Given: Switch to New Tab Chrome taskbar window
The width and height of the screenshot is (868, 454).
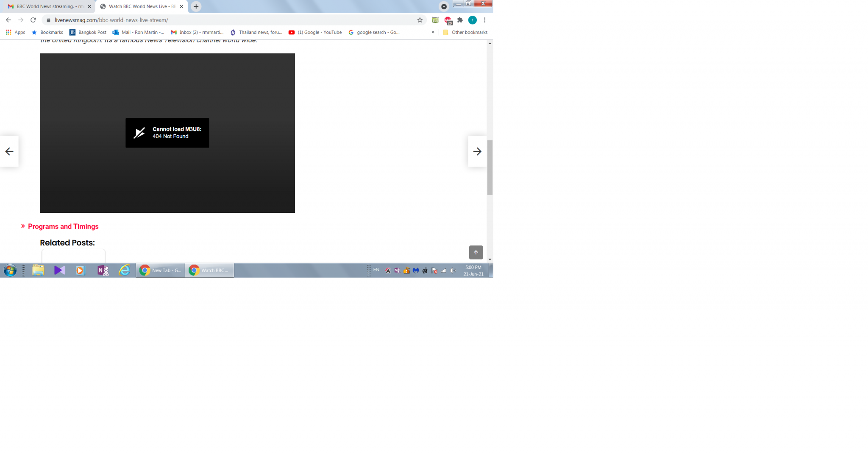Looking at the screenshot, I should [x=160, y=270].
